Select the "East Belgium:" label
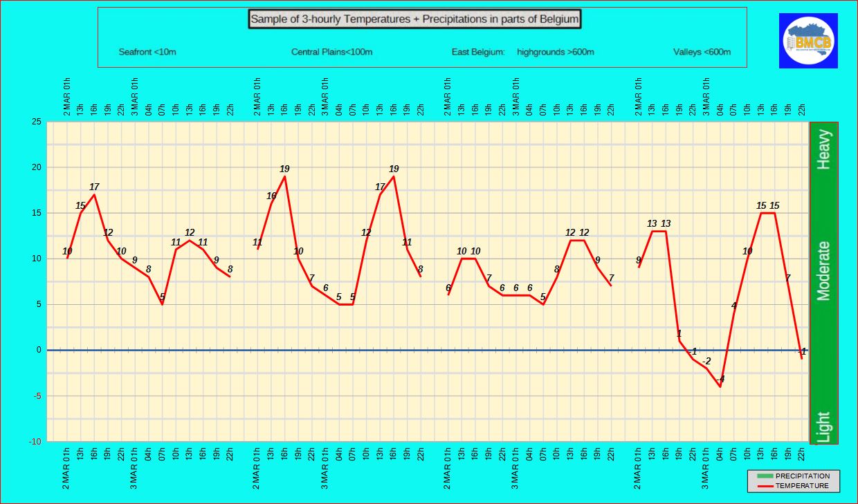Viewport: 858px width, 504px height. tap(478, 52)
